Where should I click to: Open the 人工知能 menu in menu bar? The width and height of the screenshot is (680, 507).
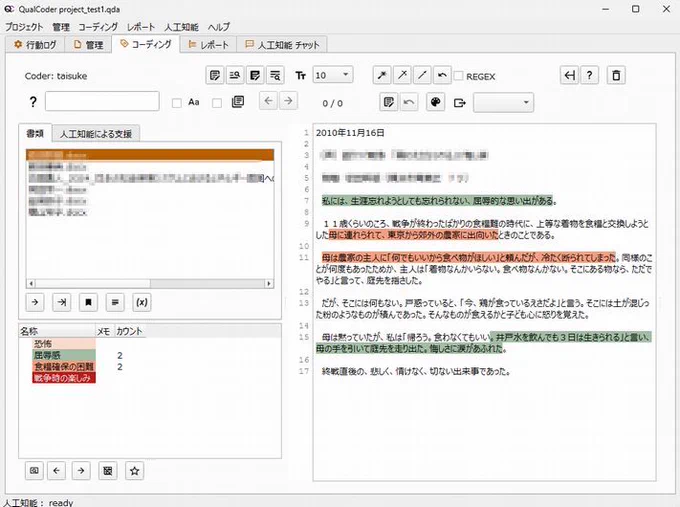click(x=181, y=27)
